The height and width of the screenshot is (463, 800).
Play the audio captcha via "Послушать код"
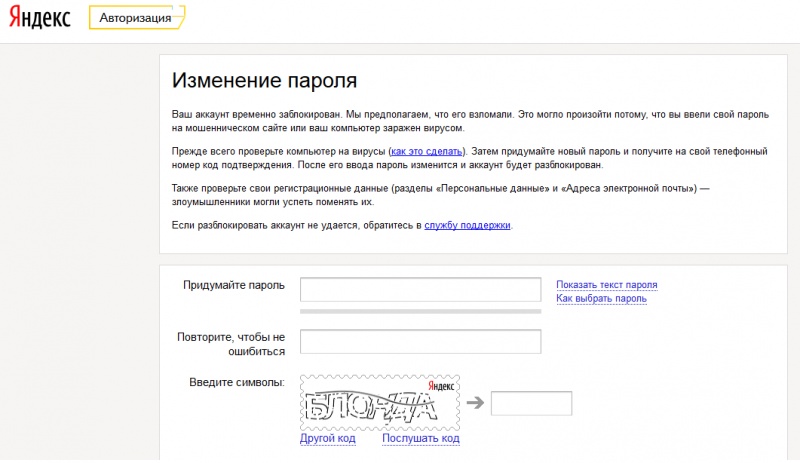click(x=420, y=438)
